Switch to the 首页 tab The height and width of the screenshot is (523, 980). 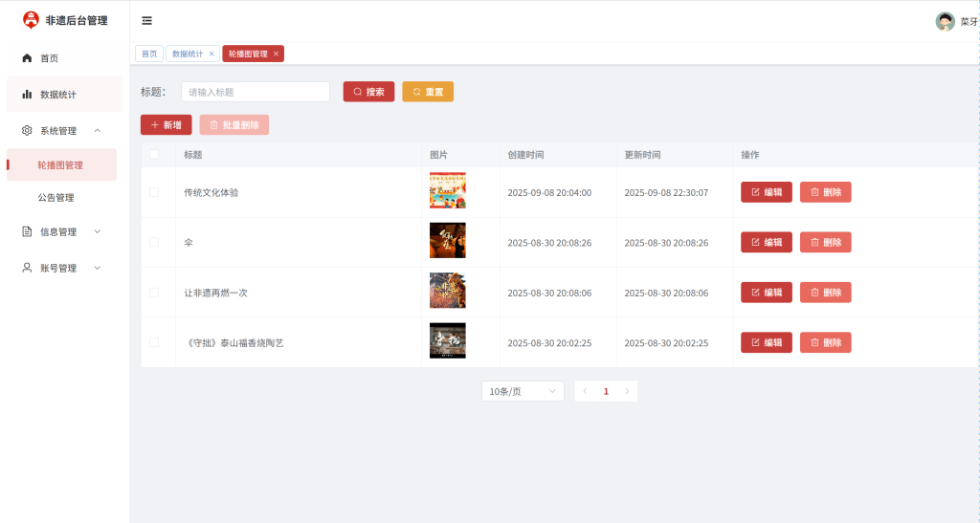pyautogui.click(x=149, y=54)
